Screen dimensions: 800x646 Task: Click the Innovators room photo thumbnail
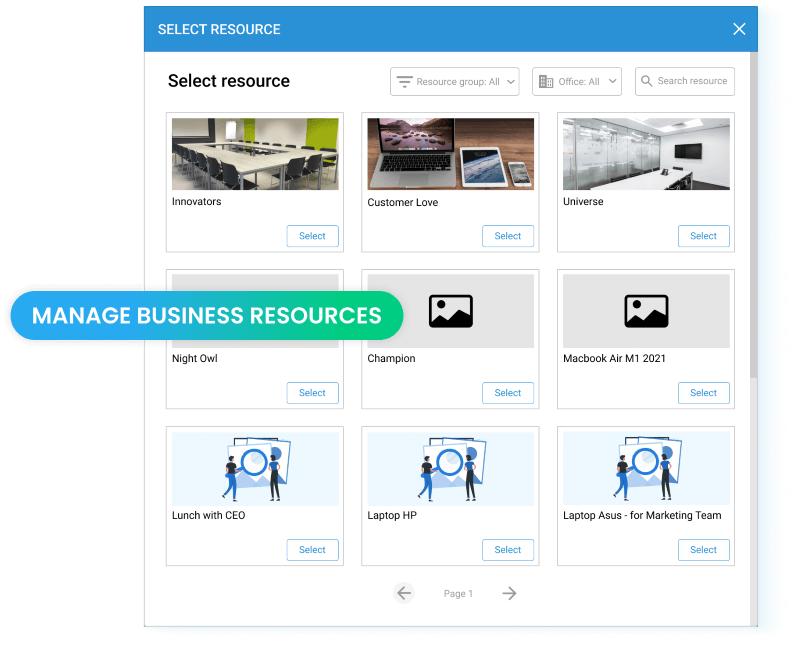coord(254,153)
